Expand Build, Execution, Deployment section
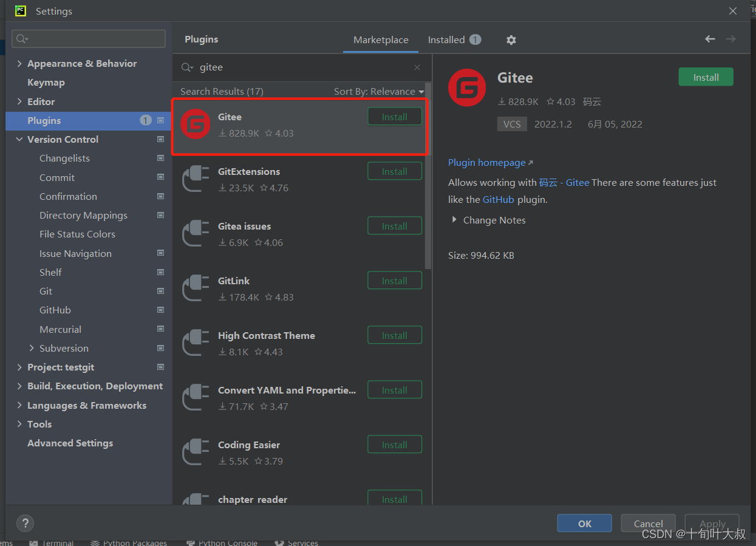Screen dimensions: 756x546 click(x=19, y=386)
